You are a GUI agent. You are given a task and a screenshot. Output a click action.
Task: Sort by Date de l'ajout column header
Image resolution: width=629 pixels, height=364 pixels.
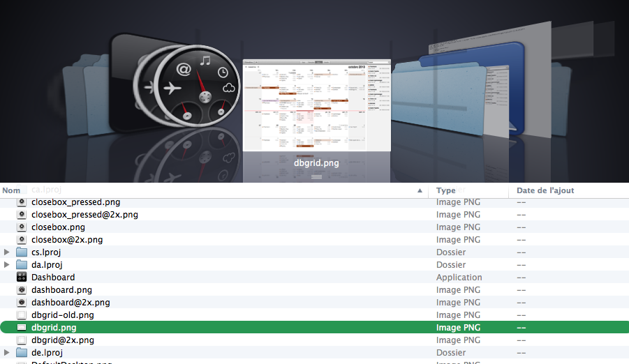545,190
